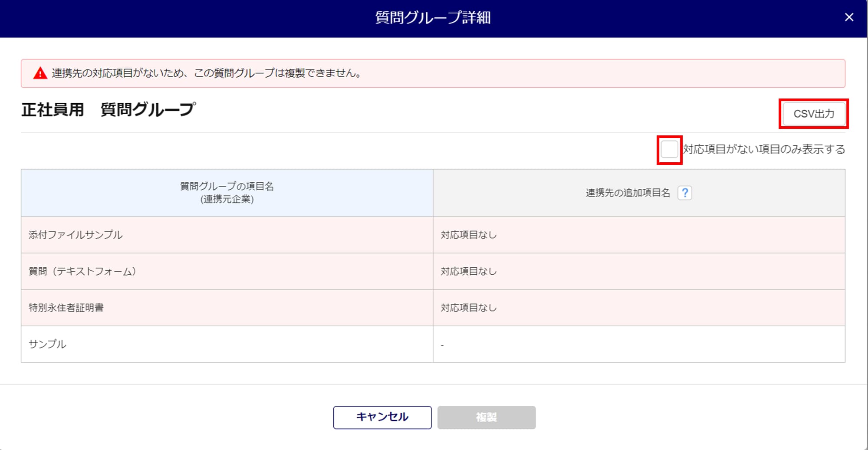Screen dimensions: 868x450
Task: Select the サンプル row
Action: click(47, 344)
